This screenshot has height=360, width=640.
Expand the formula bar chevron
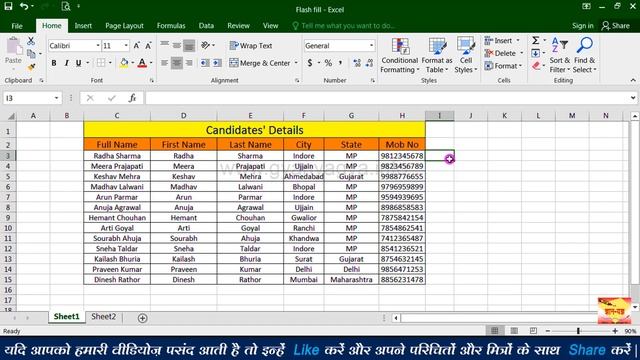pyautogui.click(x=633, y=98)
